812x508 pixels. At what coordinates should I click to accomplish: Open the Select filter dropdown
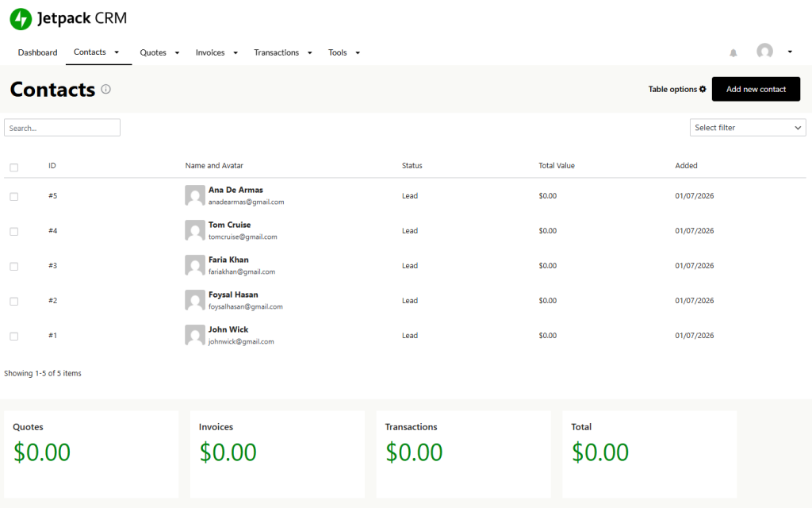click(748, 128)
